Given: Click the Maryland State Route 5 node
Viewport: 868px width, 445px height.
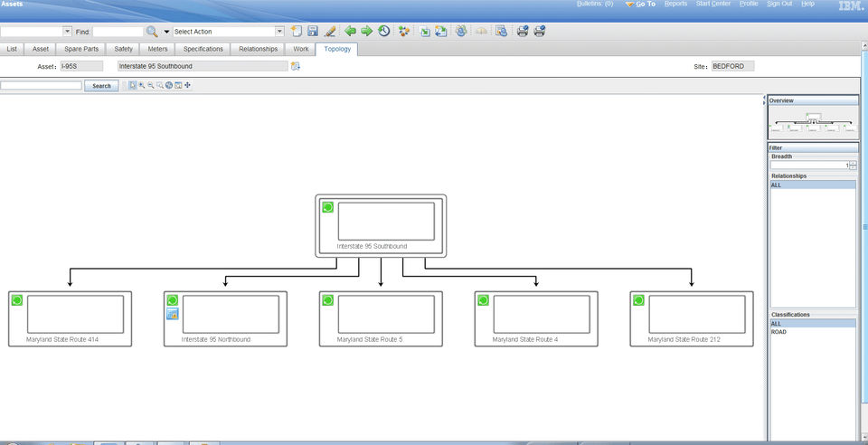Looking at the screenshot, I should [x=381, y=318].
